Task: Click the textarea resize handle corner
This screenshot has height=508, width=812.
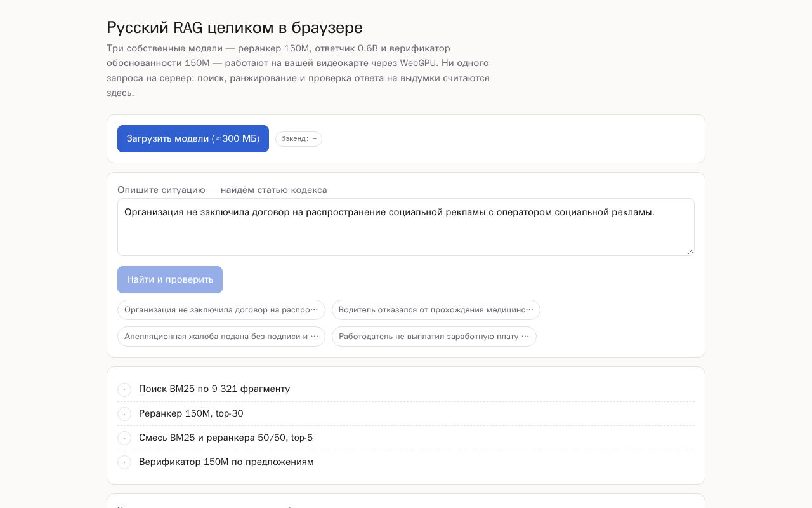Action: [690, 251]
